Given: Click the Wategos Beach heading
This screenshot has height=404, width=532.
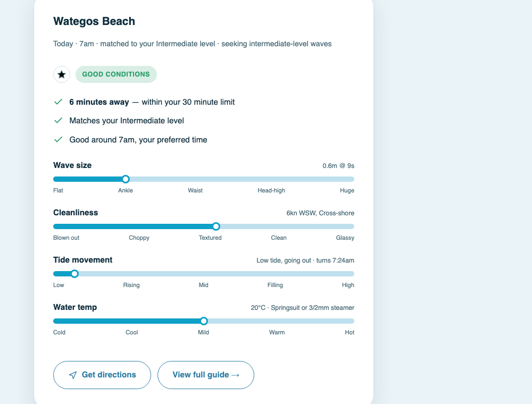Looking at the screenshot, I should point(94,21).
